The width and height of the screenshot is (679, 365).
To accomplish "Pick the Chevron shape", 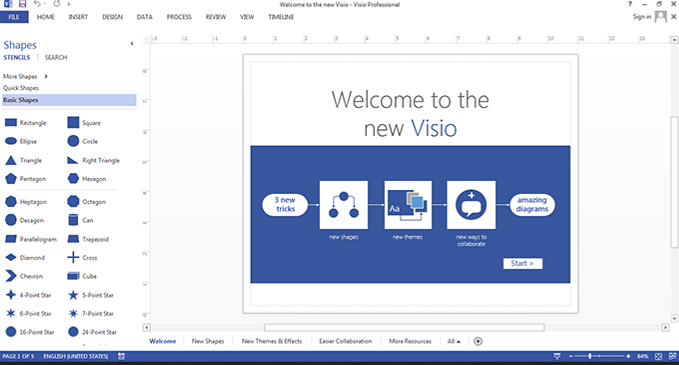I will coord(11,276).
